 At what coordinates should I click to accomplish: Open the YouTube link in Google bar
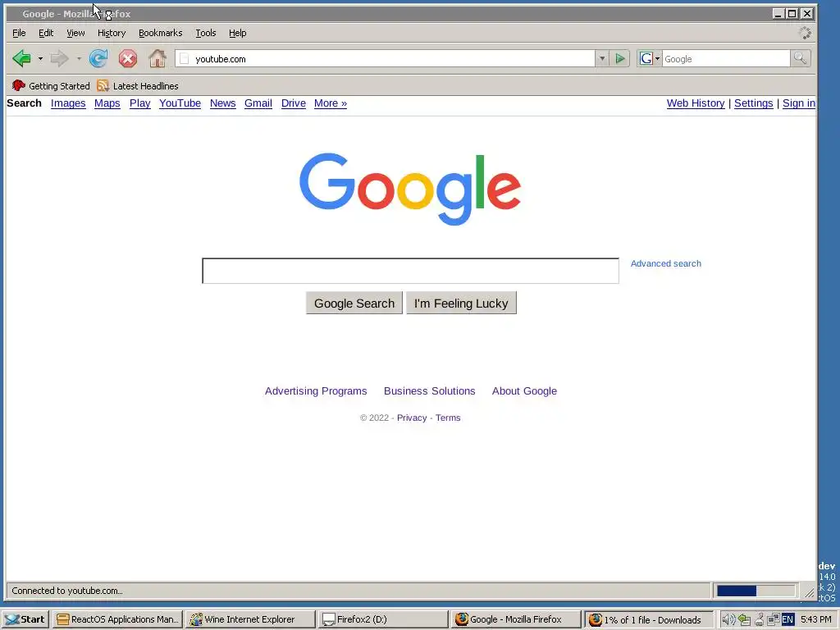click(180, 103)
